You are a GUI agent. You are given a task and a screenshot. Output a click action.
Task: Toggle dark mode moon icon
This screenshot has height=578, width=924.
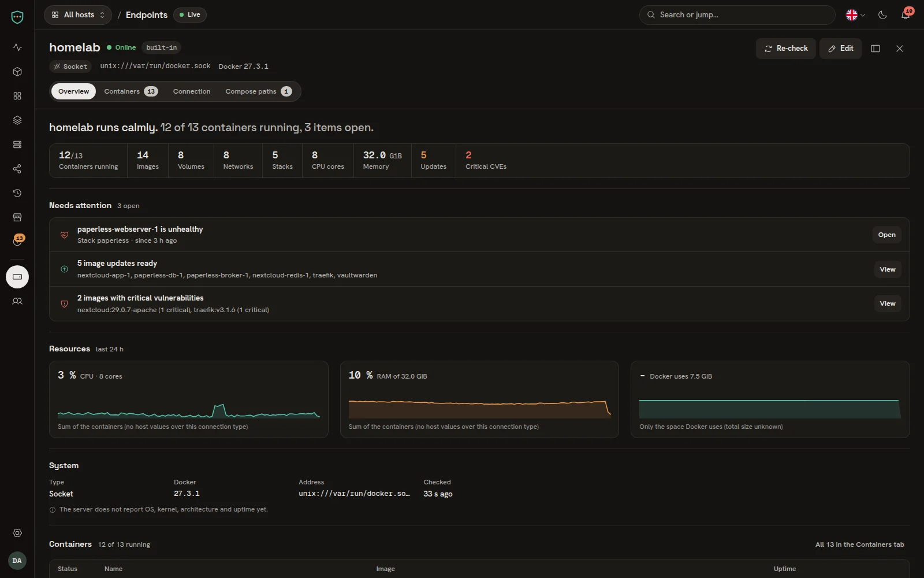[882, 15]
